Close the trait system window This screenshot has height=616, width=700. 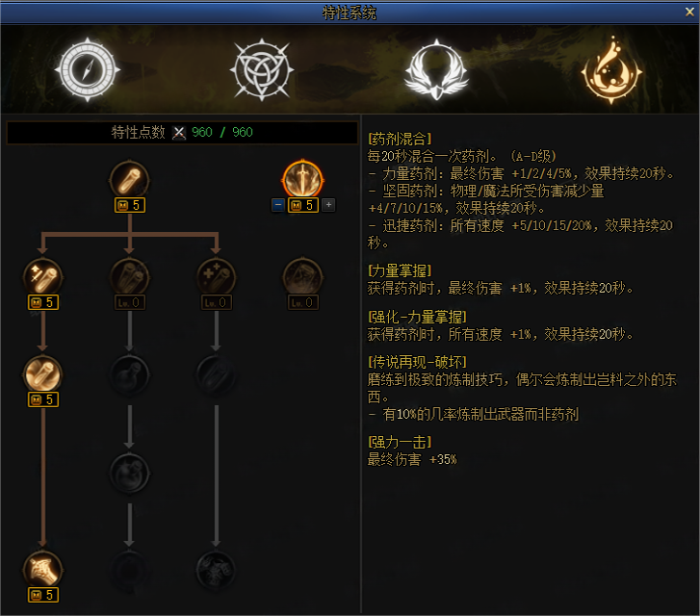[689, 13]
